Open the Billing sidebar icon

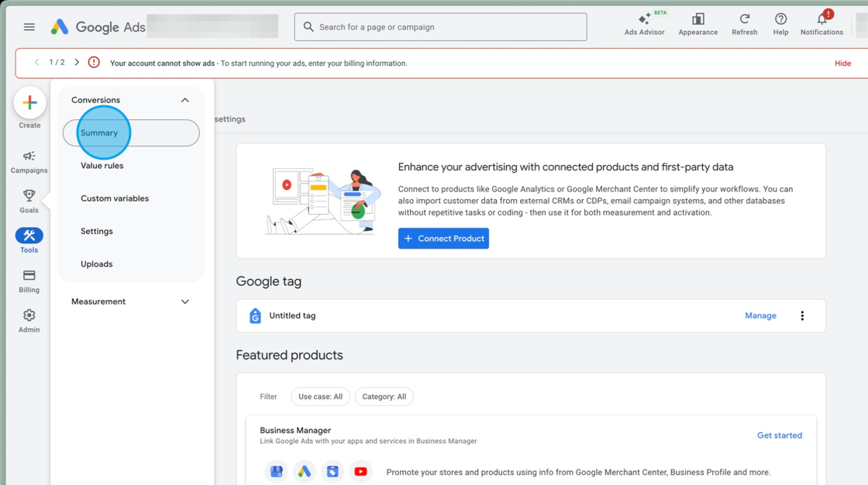click(x=29, y=277)
